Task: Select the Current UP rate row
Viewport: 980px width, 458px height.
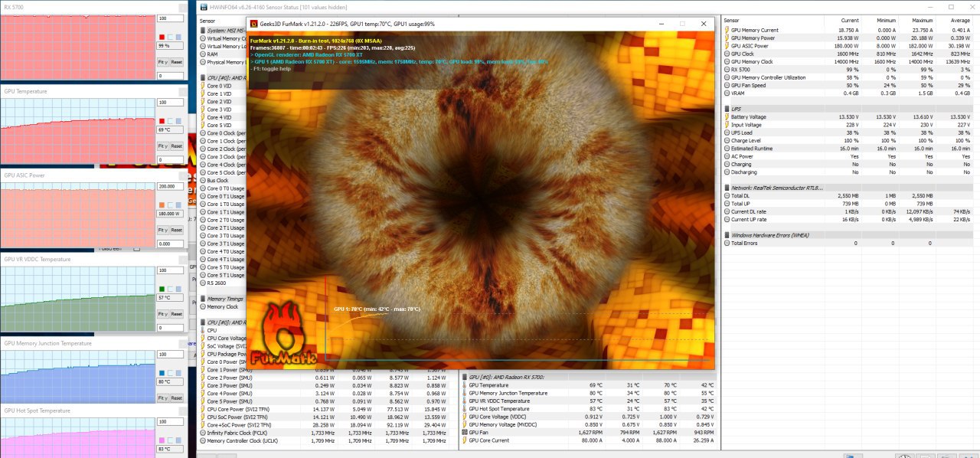Action: tap(850, 219)
